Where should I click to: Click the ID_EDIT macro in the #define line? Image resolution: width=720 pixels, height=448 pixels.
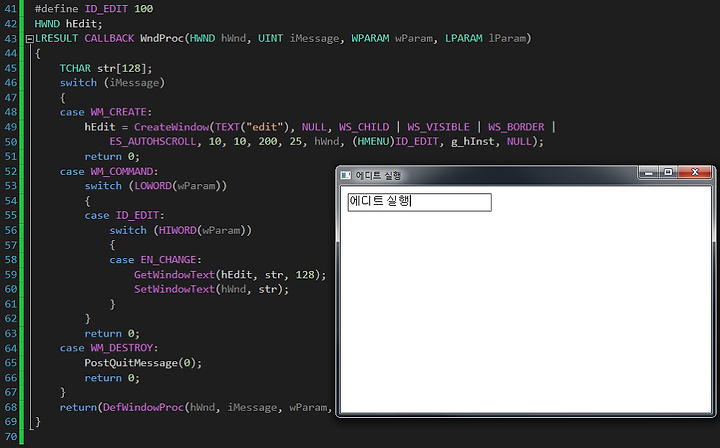106,9
